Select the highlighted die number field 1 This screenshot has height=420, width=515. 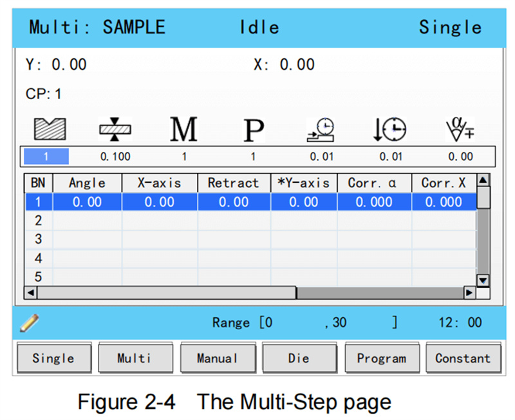(46, 156)
